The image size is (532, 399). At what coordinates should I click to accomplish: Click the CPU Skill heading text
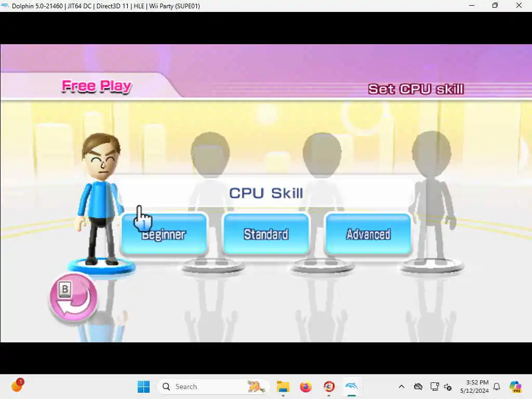click(x=266, y=193)
